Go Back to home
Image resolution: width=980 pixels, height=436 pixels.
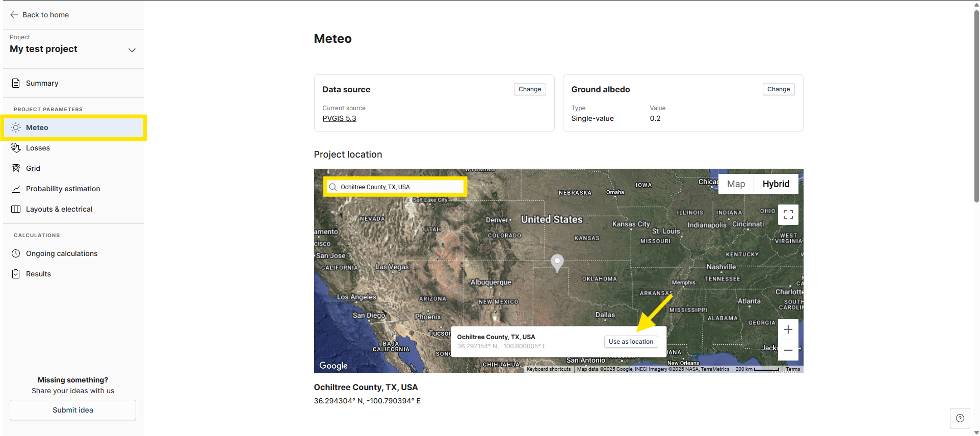pos(39,15)
